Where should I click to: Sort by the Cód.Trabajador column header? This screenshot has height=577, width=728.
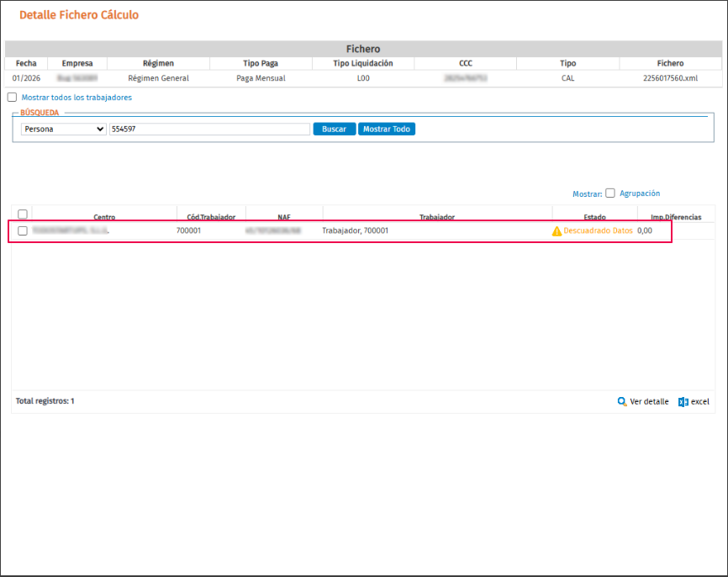click(x=211, y=217)
